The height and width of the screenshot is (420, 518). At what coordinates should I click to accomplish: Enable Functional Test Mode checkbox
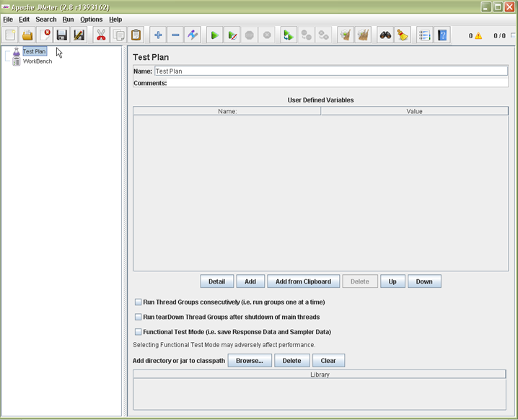138,332
